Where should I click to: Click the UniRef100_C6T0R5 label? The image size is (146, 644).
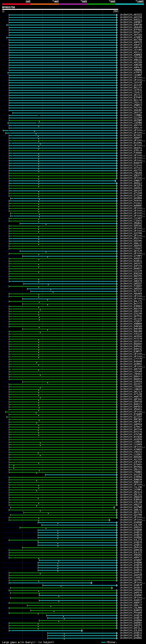pyautogui.click(x=131, y=50)
